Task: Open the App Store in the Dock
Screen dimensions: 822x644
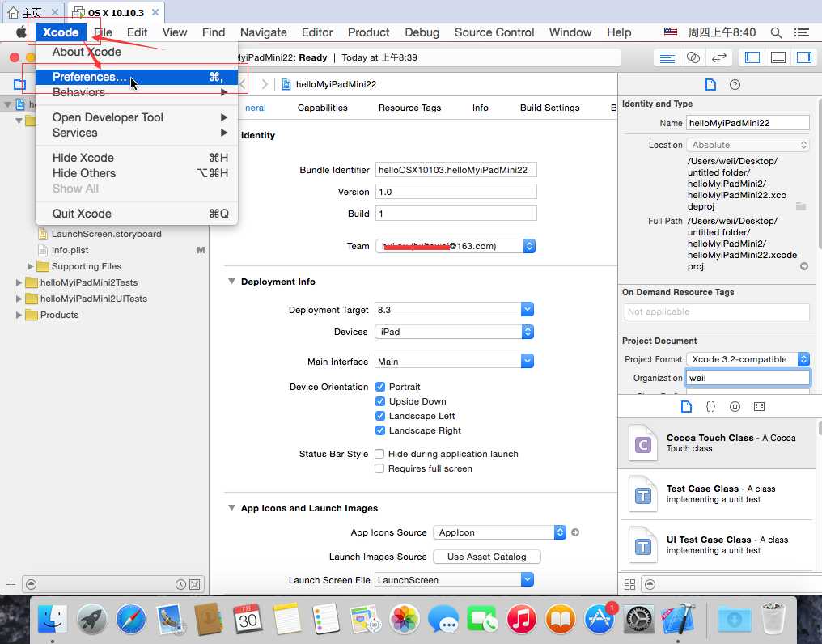Action: point(600,620)
